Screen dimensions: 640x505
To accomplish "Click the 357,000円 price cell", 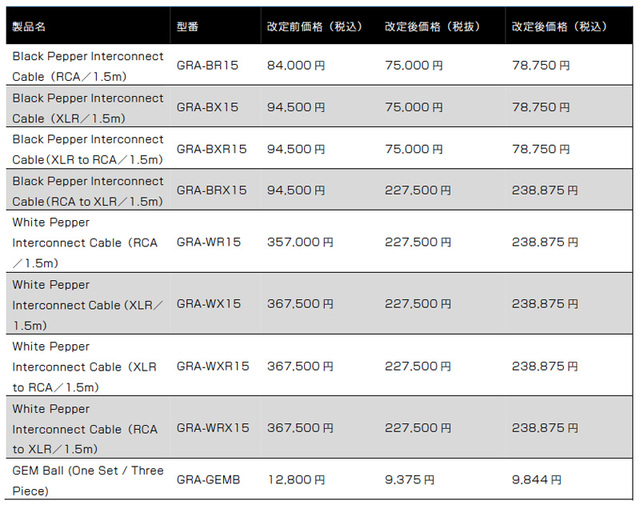I will [x=300, y=242].
